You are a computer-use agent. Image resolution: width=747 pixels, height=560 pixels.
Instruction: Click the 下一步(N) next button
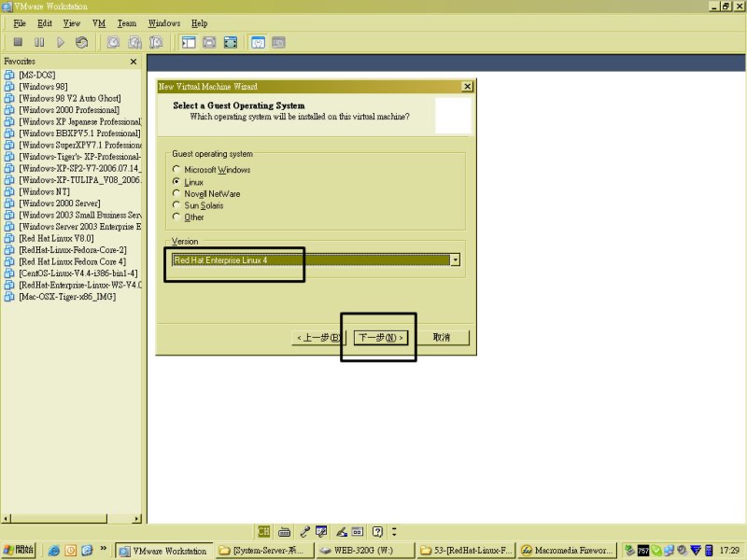[381, 338]
